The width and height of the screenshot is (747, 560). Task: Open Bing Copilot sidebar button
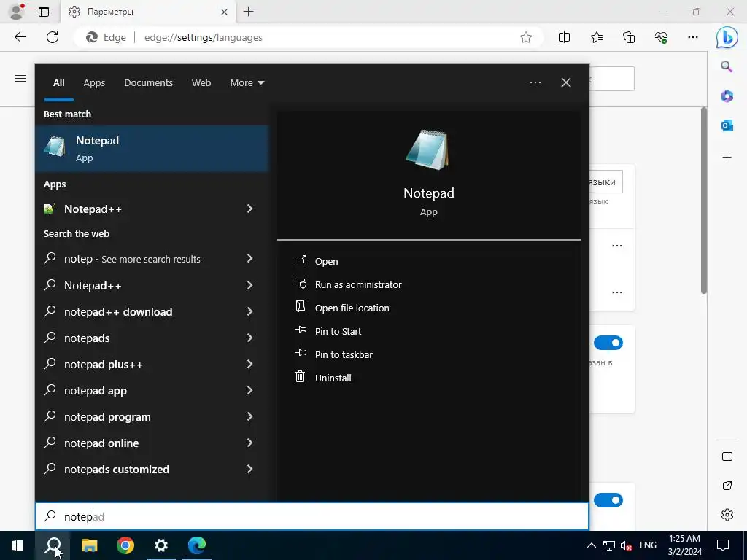[727, 38]
